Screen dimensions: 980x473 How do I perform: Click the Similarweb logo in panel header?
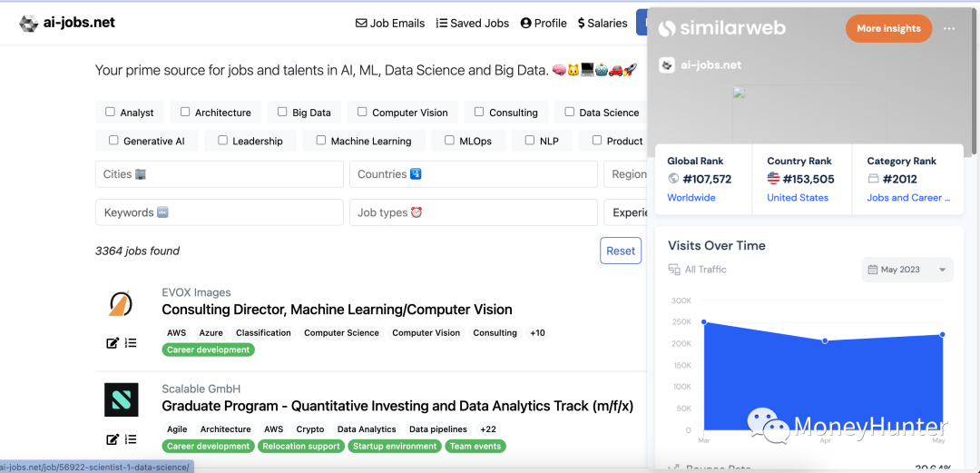coord(722,28)
